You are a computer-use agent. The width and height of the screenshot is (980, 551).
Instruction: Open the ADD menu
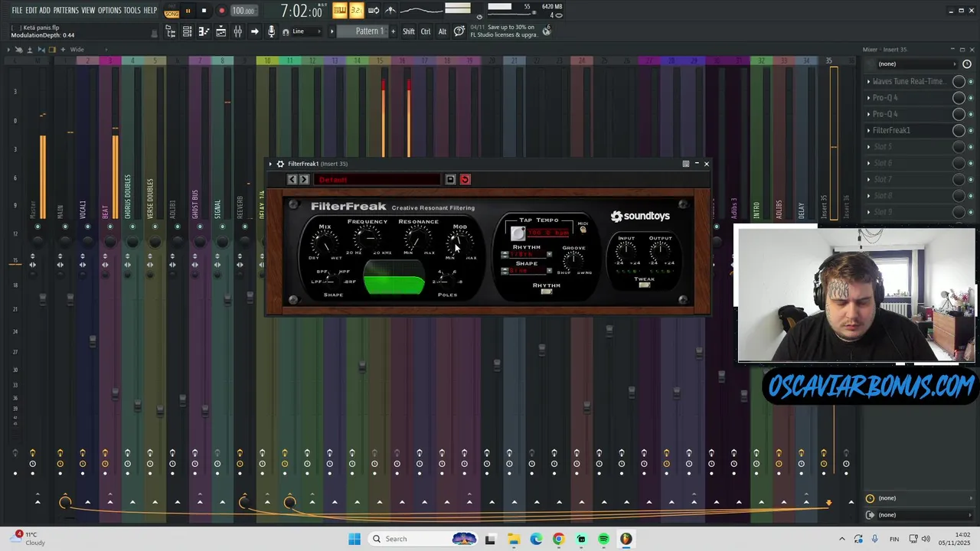click(x=45, y=10)
